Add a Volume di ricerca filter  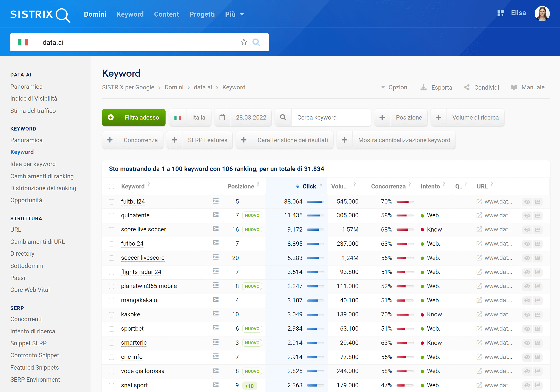pos(467,117)
